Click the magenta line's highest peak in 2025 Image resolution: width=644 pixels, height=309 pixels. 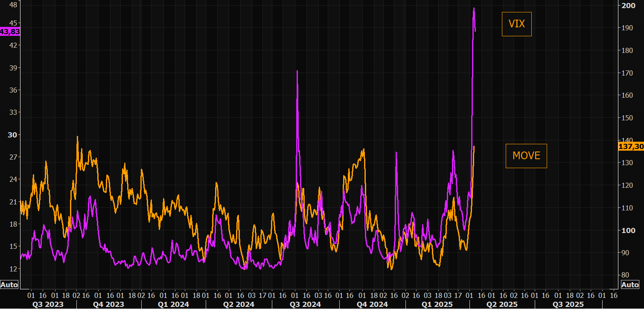point(474,8)
